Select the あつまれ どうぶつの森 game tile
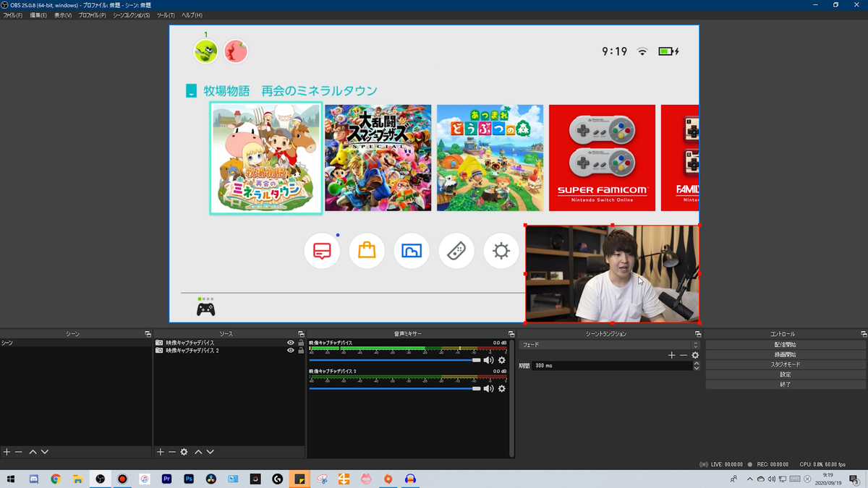The height and width of the screenshot is (488, 868). [x=490, y=158]
